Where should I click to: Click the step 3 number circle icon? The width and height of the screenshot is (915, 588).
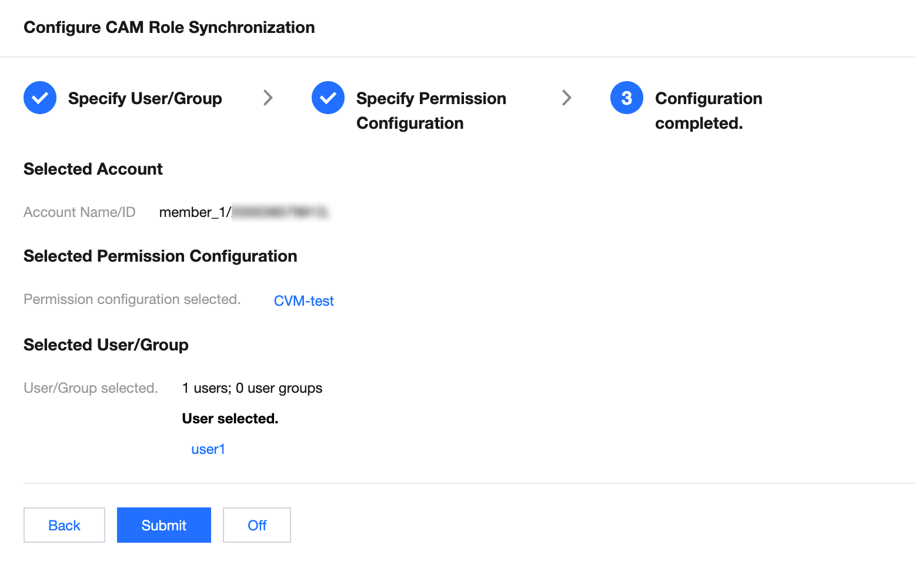coord(627,98)
